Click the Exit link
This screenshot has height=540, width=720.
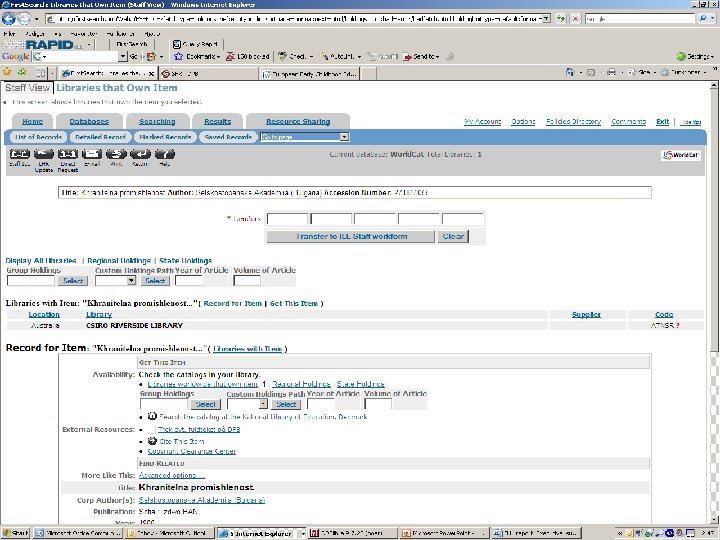pos(662,122)
